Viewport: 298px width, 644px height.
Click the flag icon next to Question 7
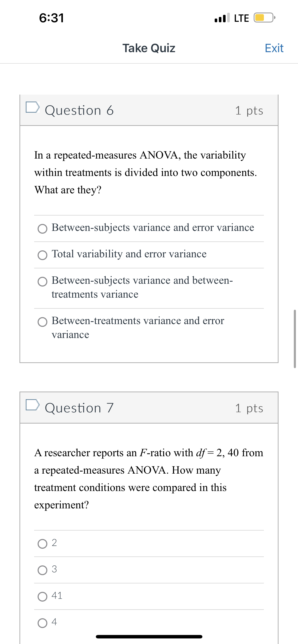[x=33, y=405]
